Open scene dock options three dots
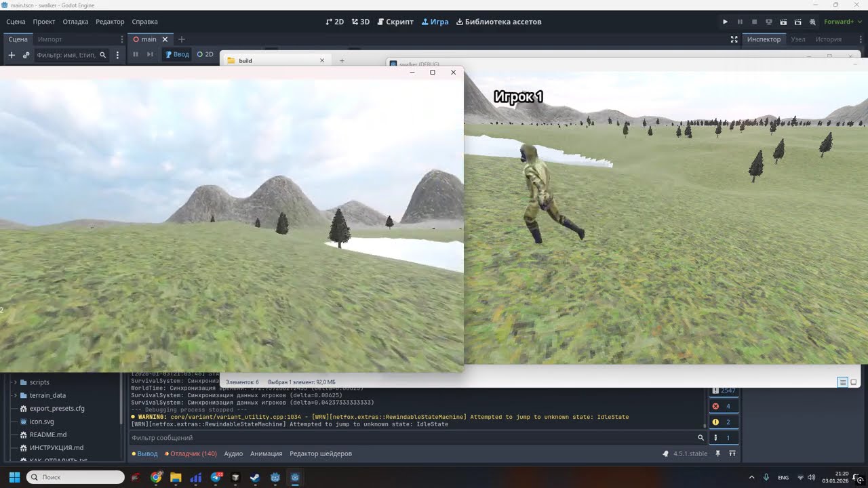 point(122,39)
